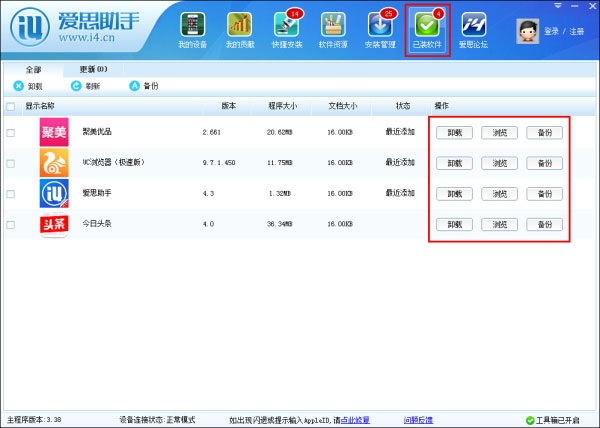
Task: Open the title bar dropdown menu arrow
Action: tap(558, 6)
